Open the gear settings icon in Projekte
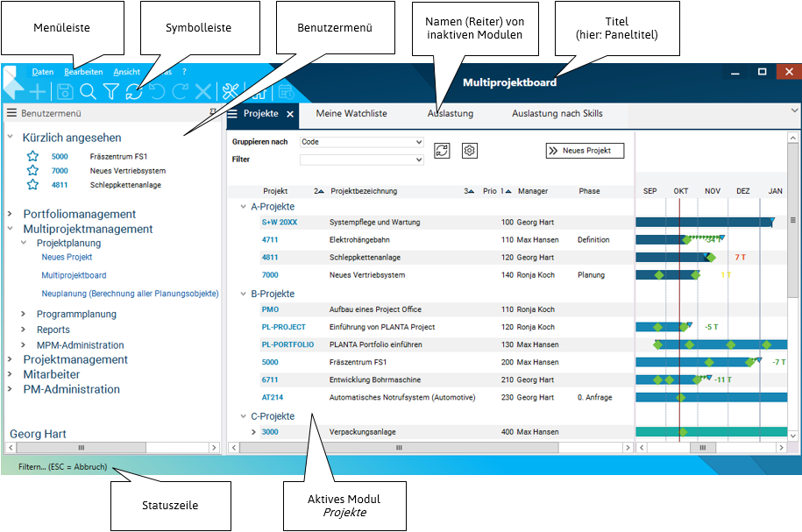802x532 pixels. pos(470,151)
